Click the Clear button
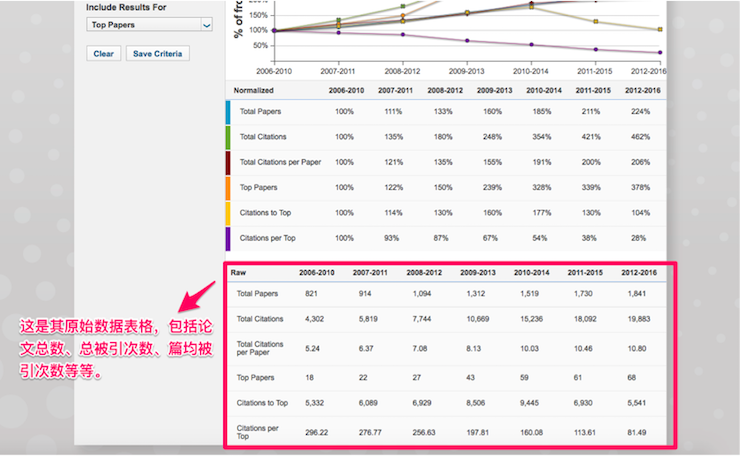 (x=103, y=54)
